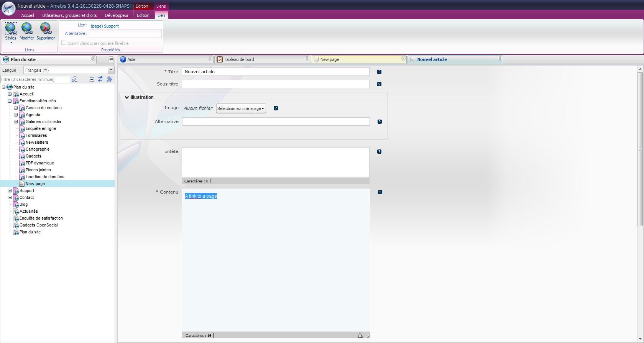Click the link Alternative input in ribbon
Image resolution: width=644 pixels, height=343 pixels.
click(x=125, y=34)
